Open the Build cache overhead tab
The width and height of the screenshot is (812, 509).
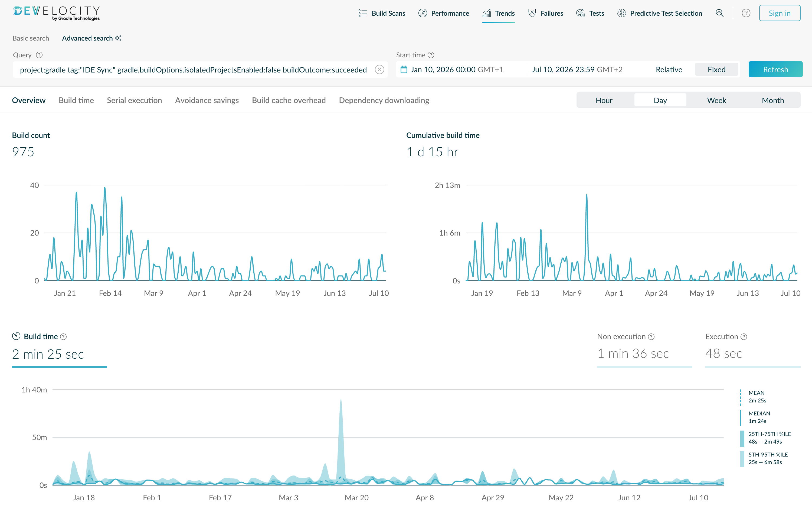pos(289,100)
